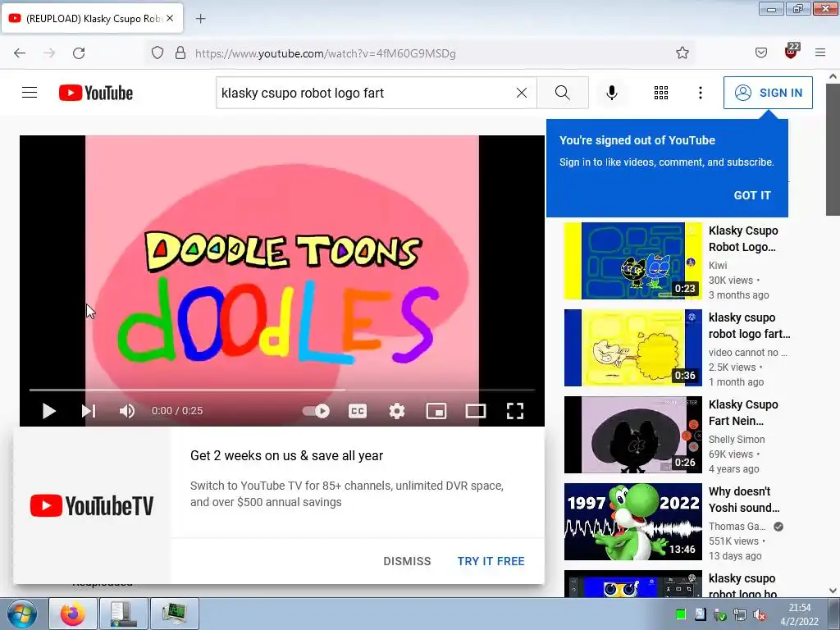Open Why doesn't Yoshi sound video title

pyautogui.click(x=744, y=500)
